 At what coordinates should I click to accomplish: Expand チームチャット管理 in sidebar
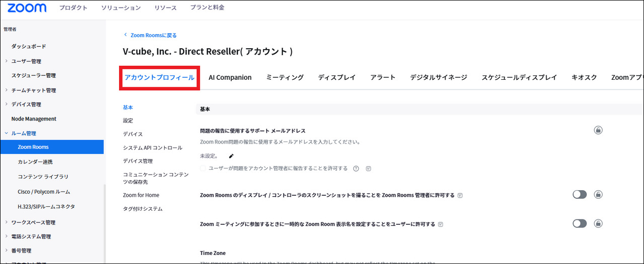[6, 90]
